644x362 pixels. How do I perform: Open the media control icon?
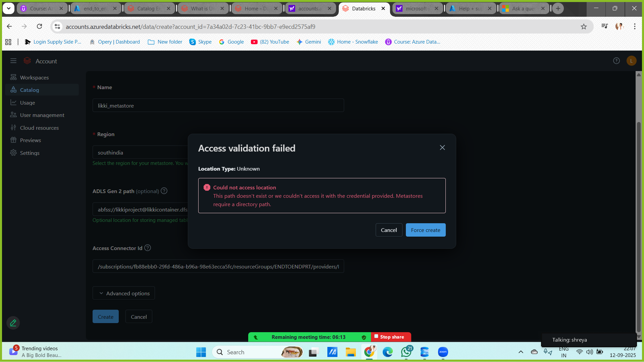pyautogui.click(x=605, y=26)
